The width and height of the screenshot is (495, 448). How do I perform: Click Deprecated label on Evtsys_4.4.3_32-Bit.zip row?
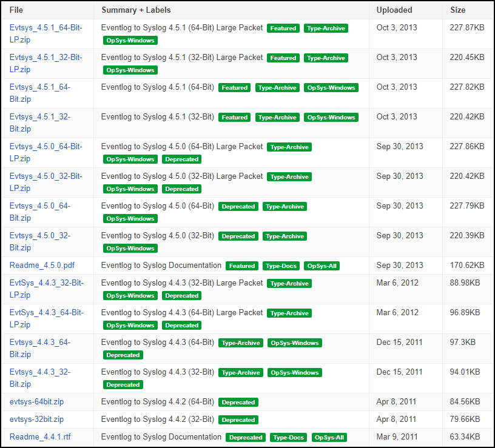tap(123, 384)
